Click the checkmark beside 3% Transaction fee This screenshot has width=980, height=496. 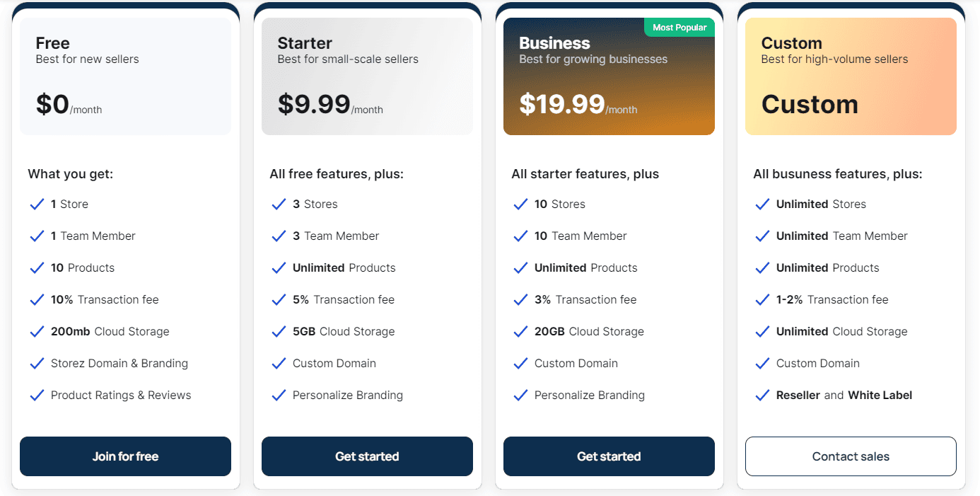(x=520, y=299)
